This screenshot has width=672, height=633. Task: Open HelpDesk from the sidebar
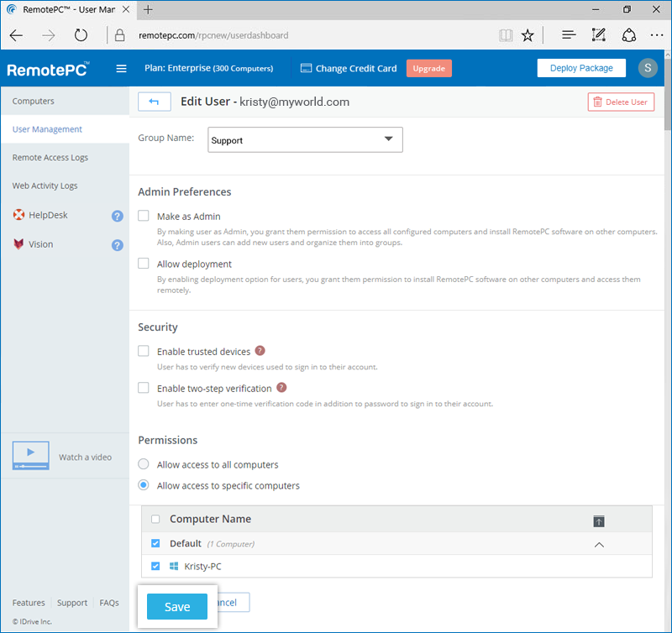48,215
